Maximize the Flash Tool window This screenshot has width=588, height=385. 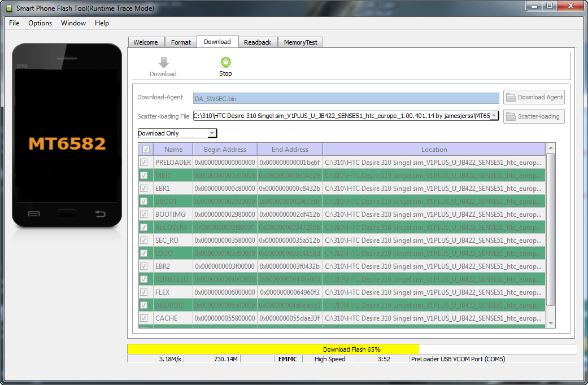[x=550, y=6]
